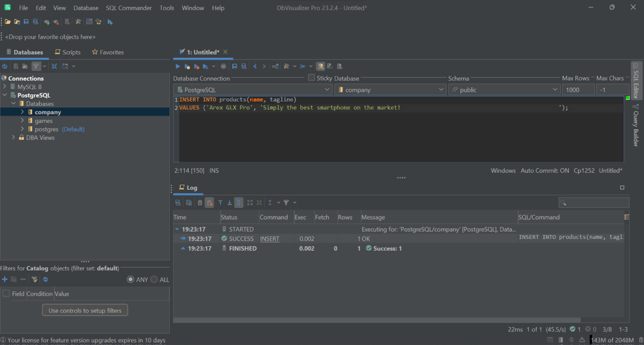Type in the Log search field
The height and width of the screenshot is (345, 644).
594,202
